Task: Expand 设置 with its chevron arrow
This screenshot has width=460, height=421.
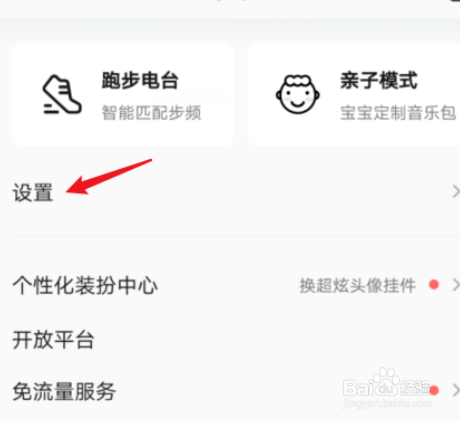Action: pyautogui.click(x=456, y=192)
